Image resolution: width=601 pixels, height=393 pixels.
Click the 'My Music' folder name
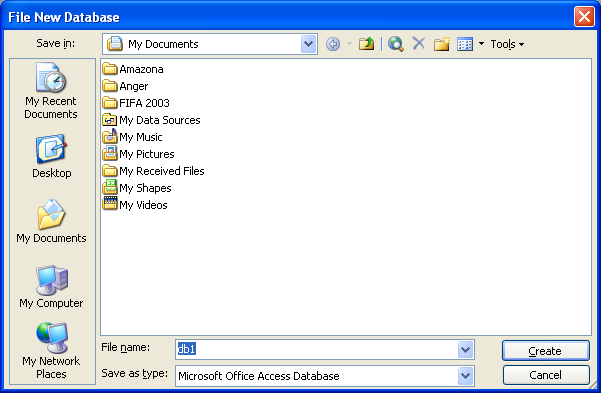(141, 137)
